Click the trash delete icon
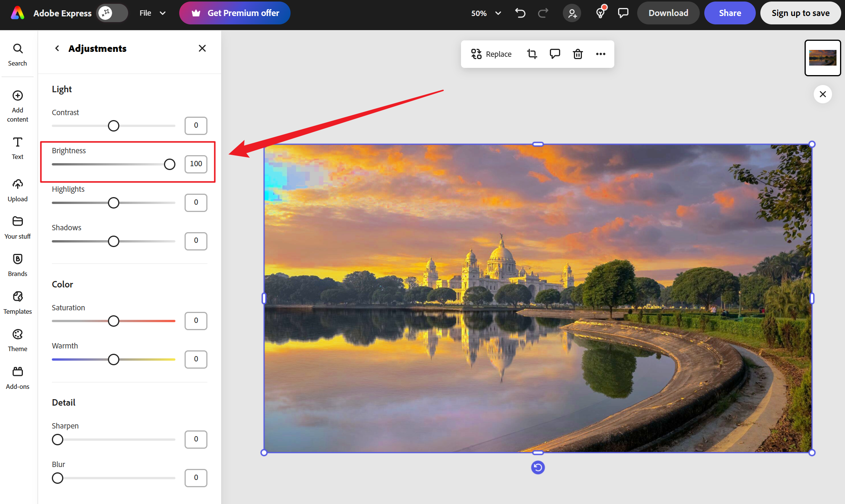The height and width of the screenshot is (504, 845). (578, 54)
